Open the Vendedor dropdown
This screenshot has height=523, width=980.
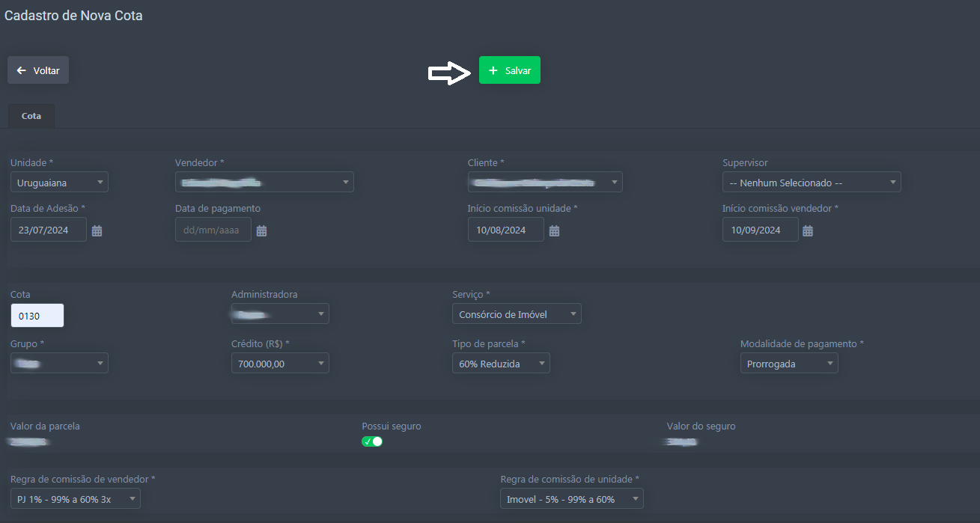(x=264, y=183)
